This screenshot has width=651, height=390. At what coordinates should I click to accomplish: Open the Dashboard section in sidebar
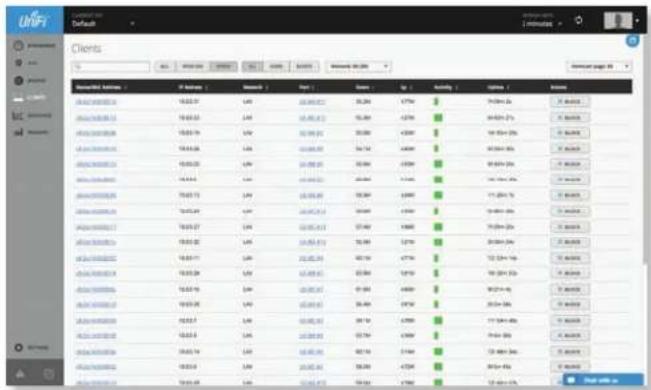pos(34,45)
